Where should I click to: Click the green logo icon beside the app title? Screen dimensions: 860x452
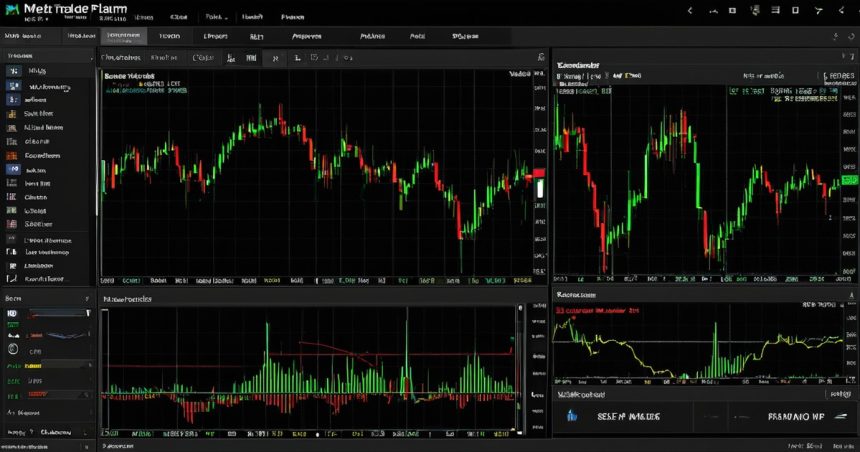pyautogui.click(x=12, y=9)
